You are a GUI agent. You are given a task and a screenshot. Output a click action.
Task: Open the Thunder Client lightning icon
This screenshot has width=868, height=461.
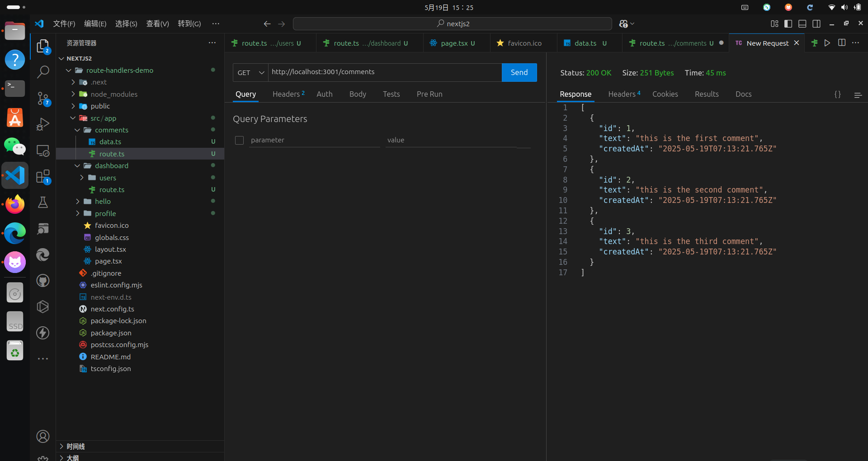point(43,333)
